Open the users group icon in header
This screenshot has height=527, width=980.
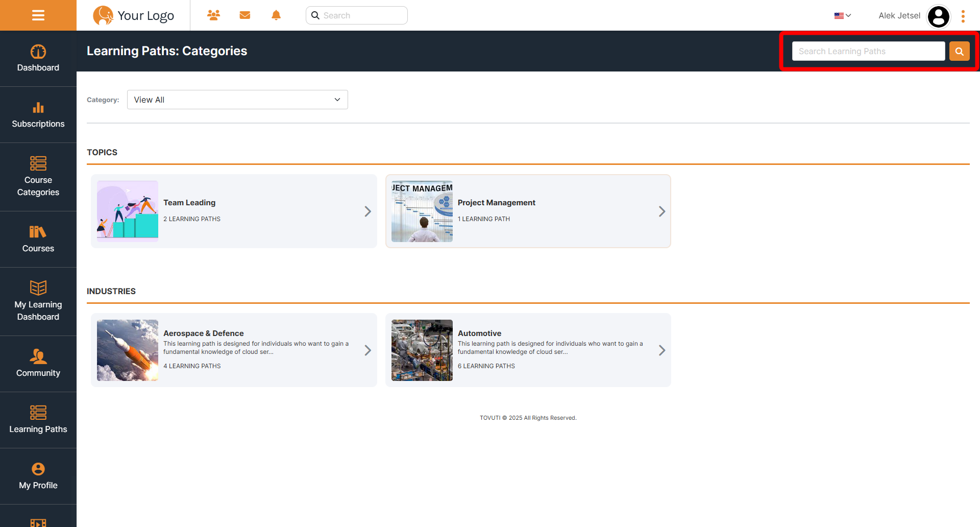point(213,15)
